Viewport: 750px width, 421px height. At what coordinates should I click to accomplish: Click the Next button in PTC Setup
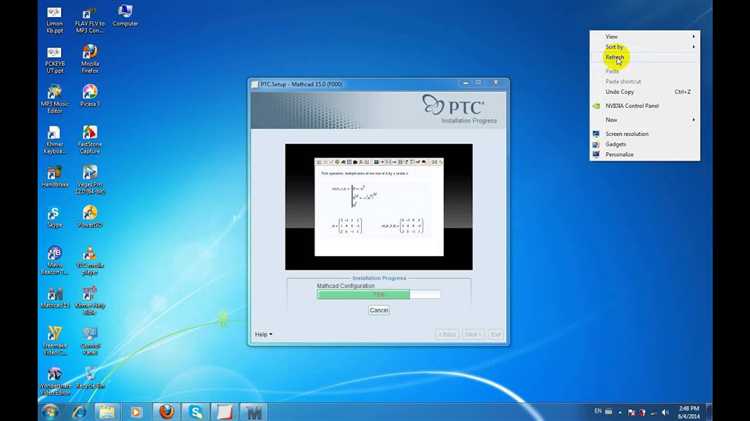click(473, 334)
